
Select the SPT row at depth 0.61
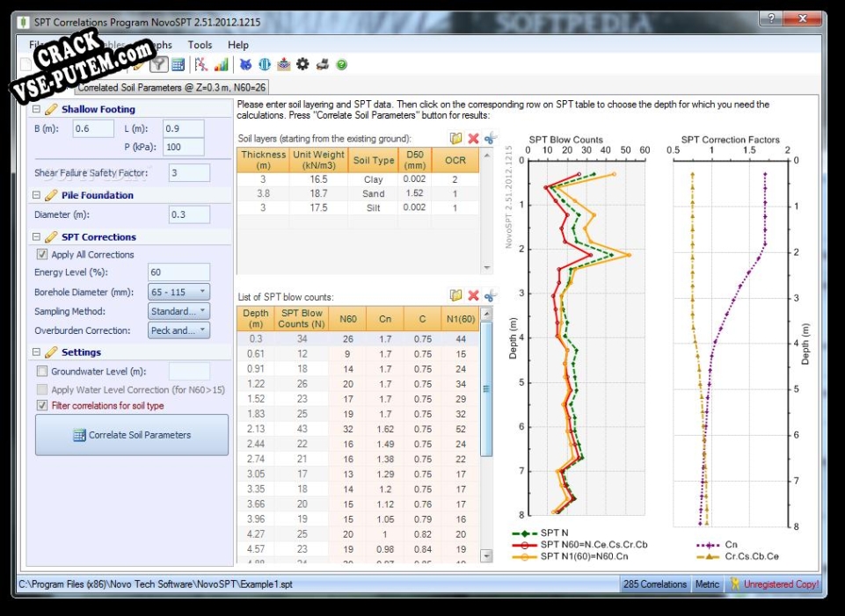coord(358,354)
